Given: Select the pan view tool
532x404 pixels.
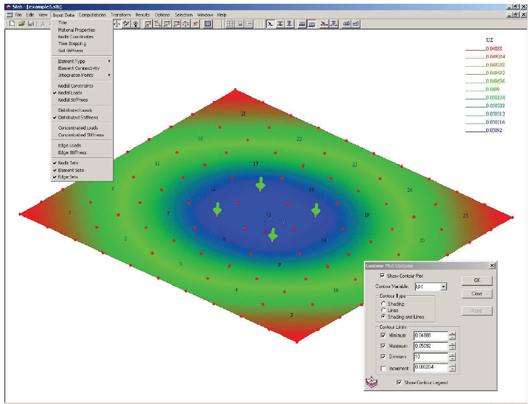Looking at the screenshot, I should [x=117, y=24].
